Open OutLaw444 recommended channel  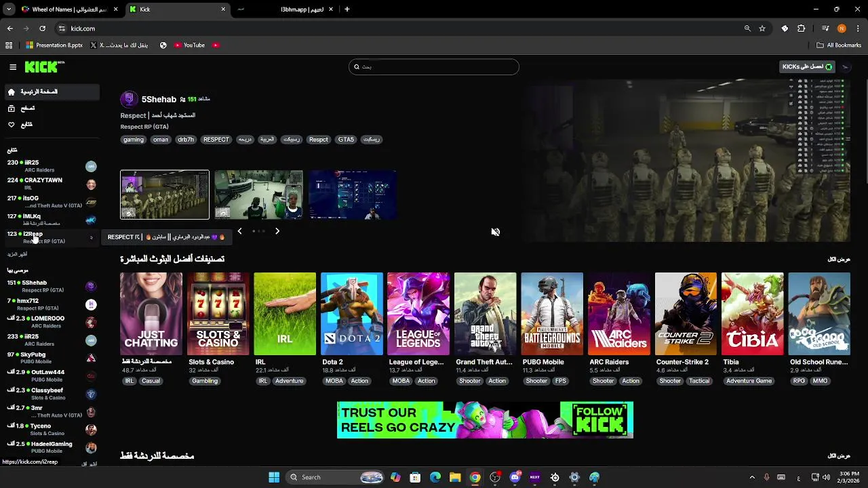pos(52,375)
